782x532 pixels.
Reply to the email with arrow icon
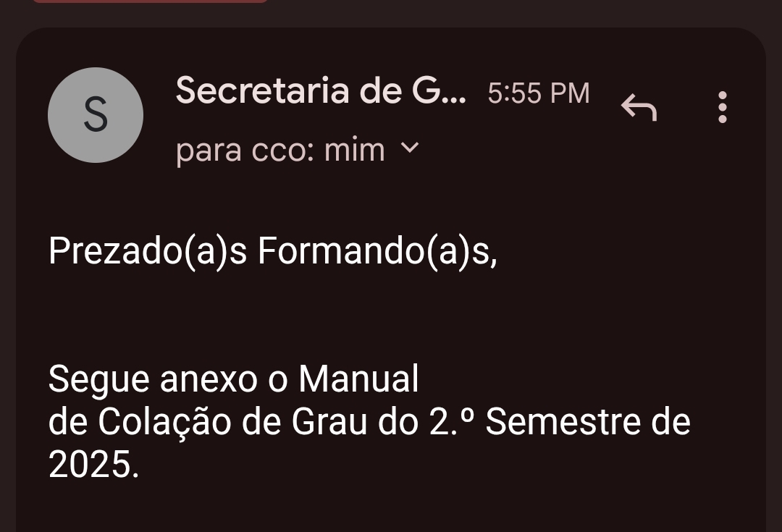click(x=639, y=109)
